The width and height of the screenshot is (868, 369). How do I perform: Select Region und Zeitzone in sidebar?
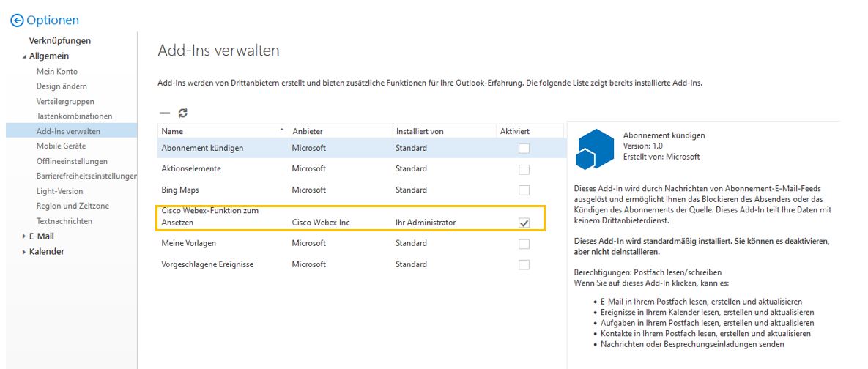[x=73, y=206]
